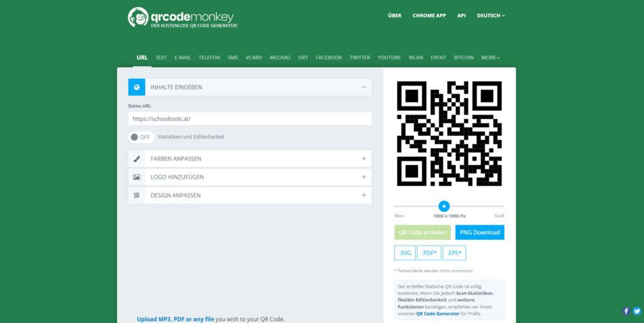Image resolution: width=644 pixels, height=323 pixels.
Task: Switch to the E-Mail tab
Action: point(183,57)
